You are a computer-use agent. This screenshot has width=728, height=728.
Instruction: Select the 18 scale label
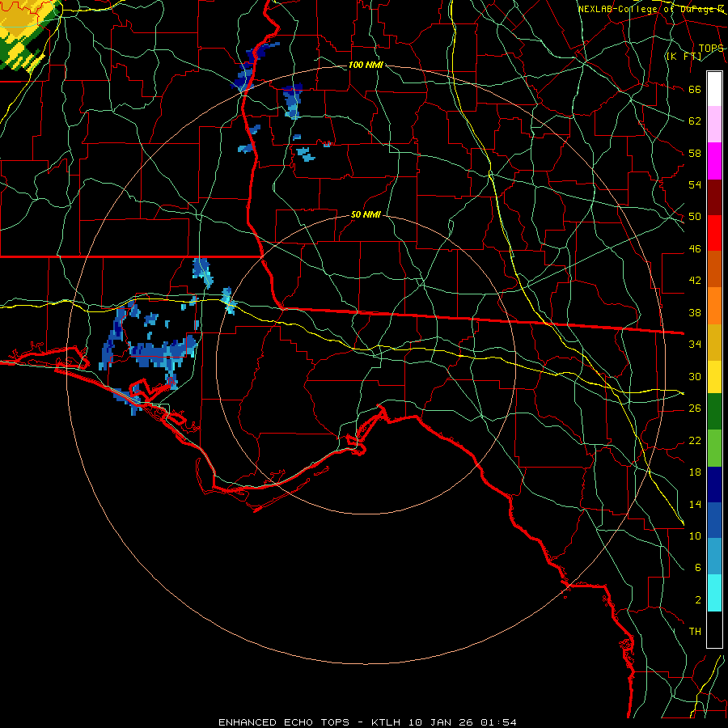(x=695, y=472)
